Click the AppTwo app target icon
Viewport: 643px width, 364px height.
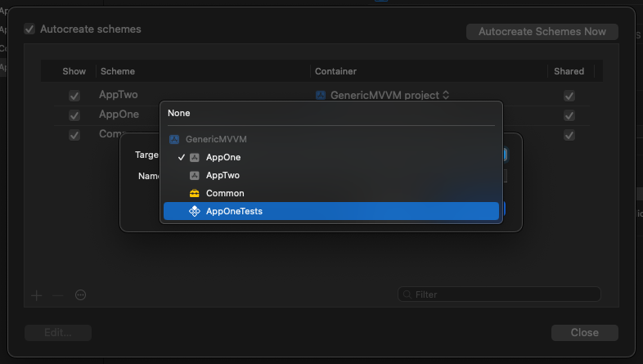(x=195, y=175)
